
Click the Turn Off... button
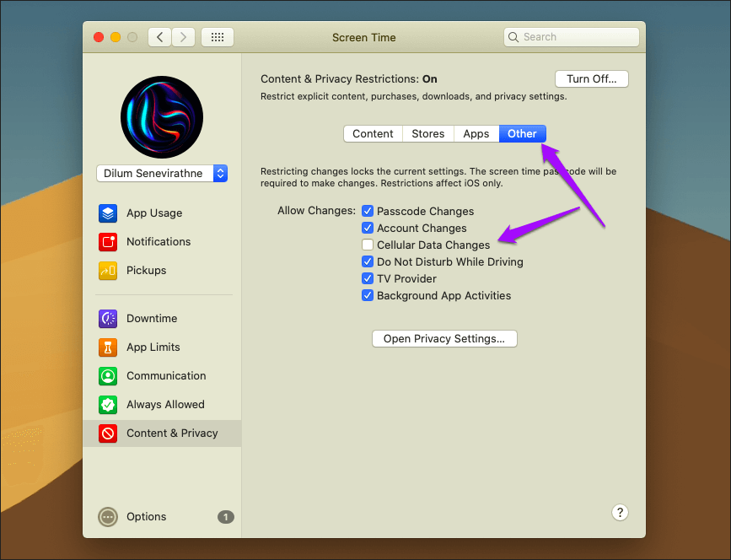[592, 78]
